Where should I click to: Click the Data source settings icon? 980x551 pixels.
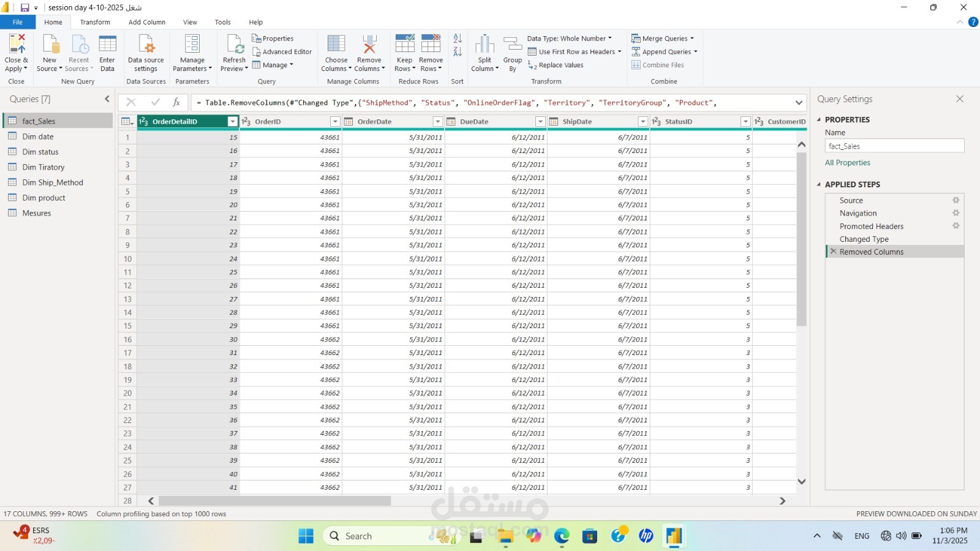pos(146,45)
